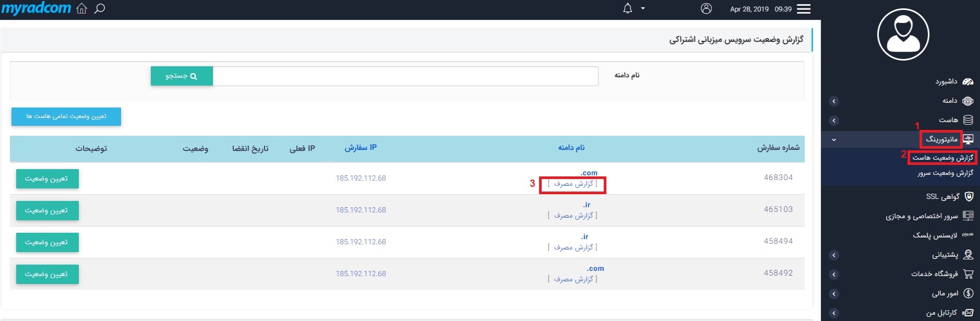The width and height of the screenshot is (980, 321).
Task: Click the large profile avatar in sidebar
Action: click(x=903, y=34)
